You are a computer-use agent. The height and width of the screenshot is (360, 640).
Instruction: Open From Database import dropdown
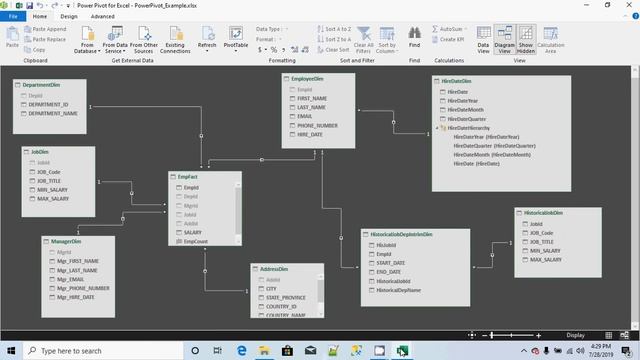pos(87,40)
